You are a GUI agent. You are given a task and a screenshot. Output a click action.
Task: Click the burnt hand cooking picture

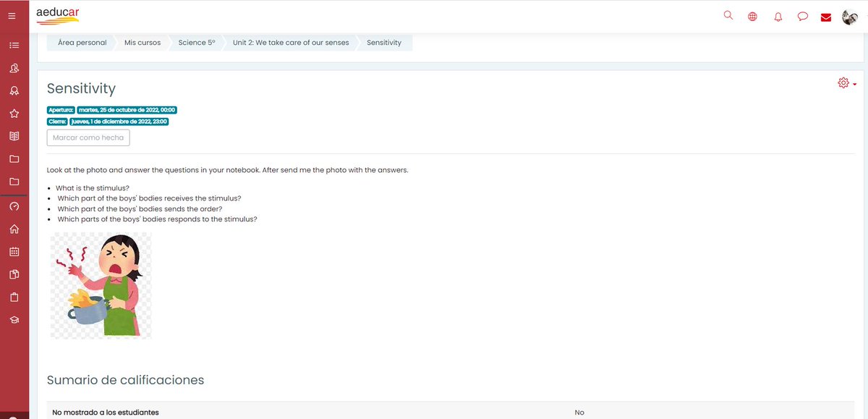(101, 284)
